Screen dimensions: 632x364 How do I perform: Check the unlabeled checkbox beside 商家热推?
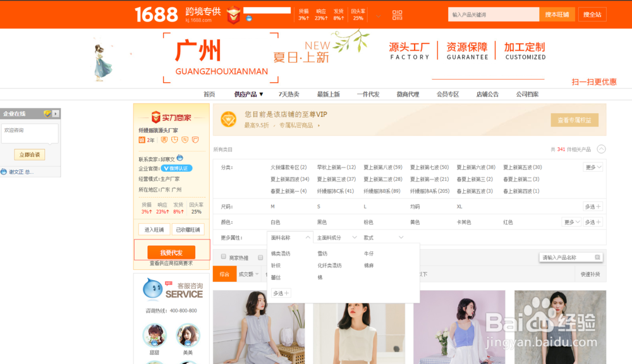[261, 258]
